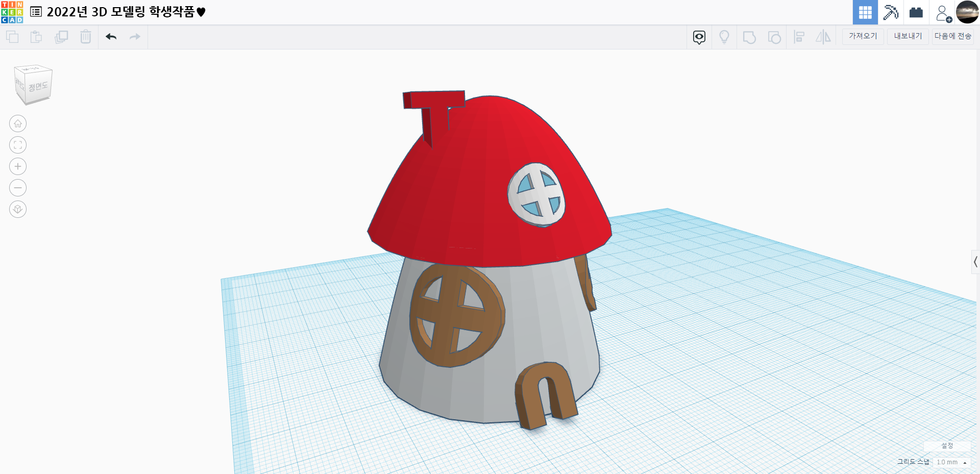Reset to home view
This screenshot has width=980, height=474.
tap(18, 123)
